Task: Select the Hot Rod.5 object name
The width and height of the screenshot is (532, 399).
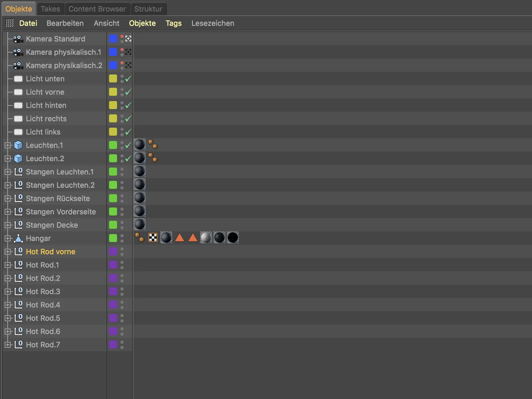Action: click(43, 318)
